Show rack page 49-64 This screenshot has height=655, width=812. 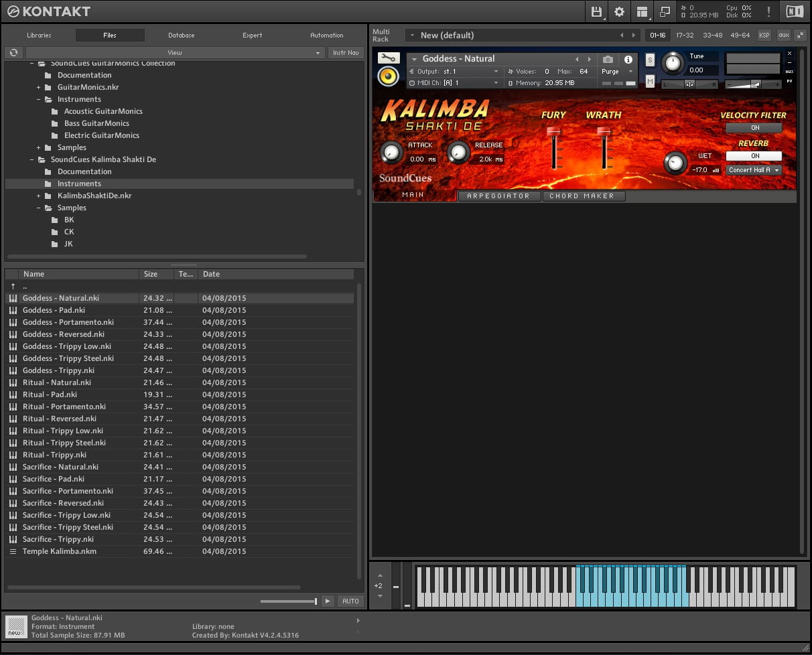pyautogui.click(x=740, y=35)
